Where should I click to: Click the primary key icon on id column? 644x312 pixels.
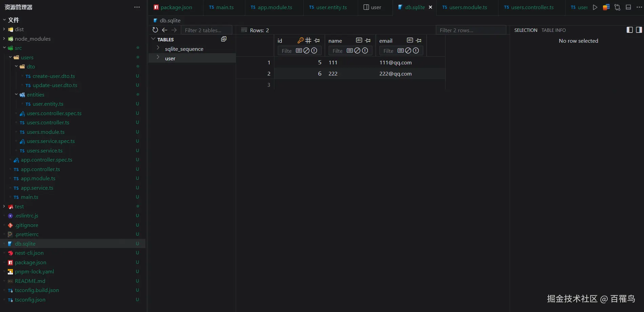tap(300, 41)
